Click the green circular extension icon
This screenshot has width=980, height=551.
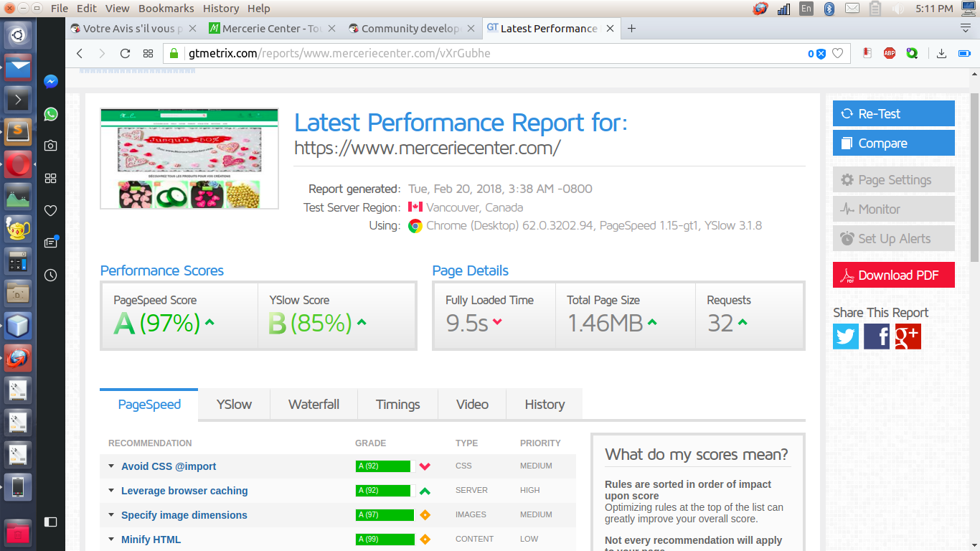click(x=912, y=53)
